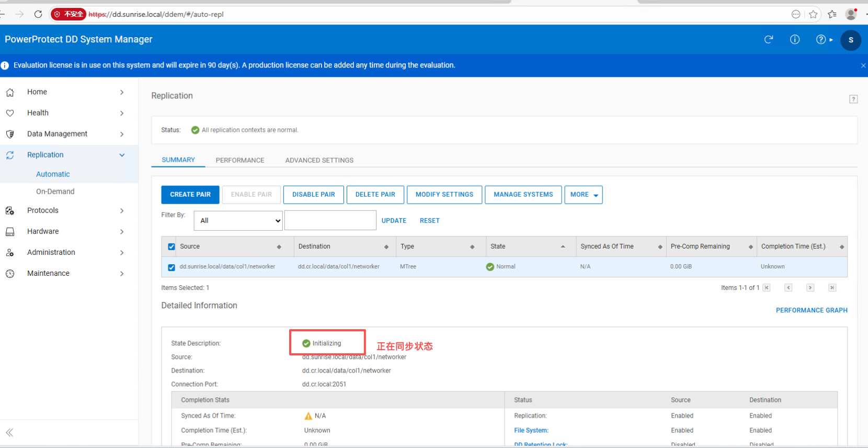Click the Home house icon
The width and height of the screenshot is (868, 448).
point(10,92)
